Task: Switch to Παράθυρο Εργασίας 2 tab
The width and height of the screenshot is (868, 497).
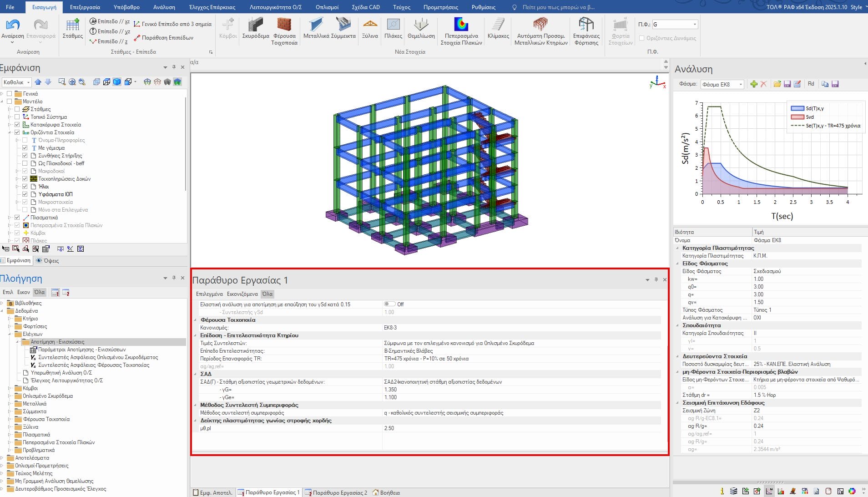Action: point(339,492)
